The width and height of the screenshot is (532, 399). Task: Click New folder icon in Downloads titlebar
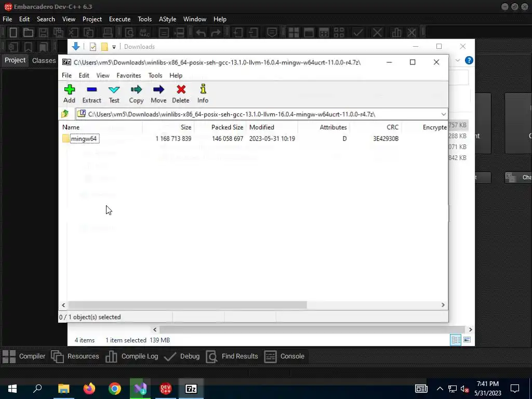104,47
